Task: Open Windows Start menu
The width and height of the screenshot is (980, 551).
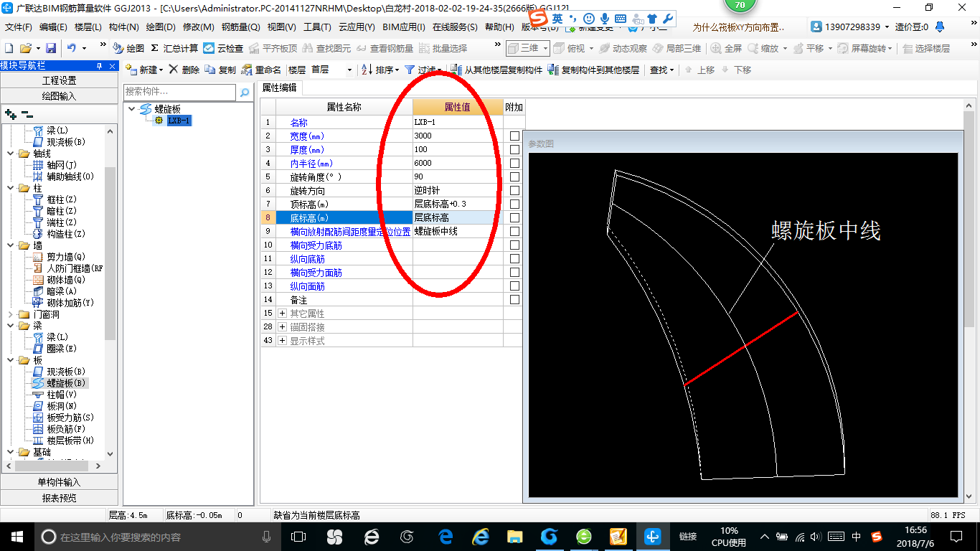Action: click(17, 536)
